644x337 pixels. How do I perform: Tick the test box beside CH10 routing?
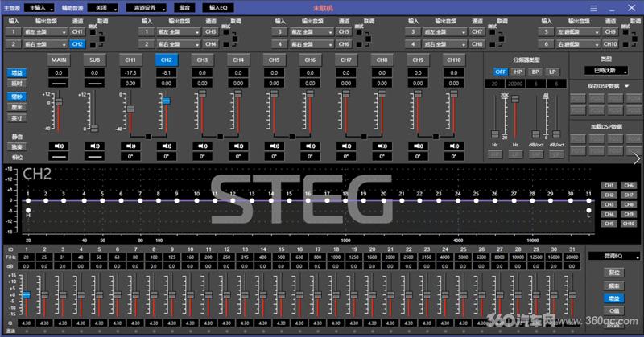click(x=625, y=44)
